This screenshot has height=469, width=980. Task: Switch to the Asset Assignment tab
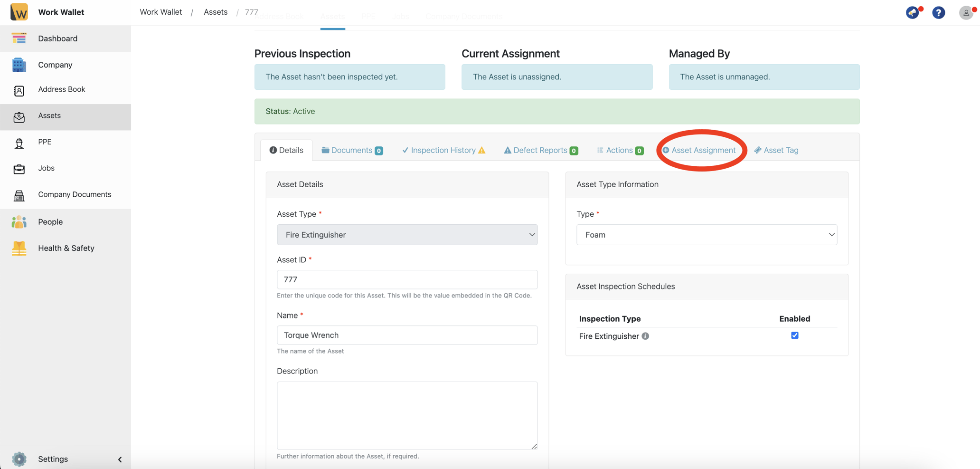tap(699, 150)
